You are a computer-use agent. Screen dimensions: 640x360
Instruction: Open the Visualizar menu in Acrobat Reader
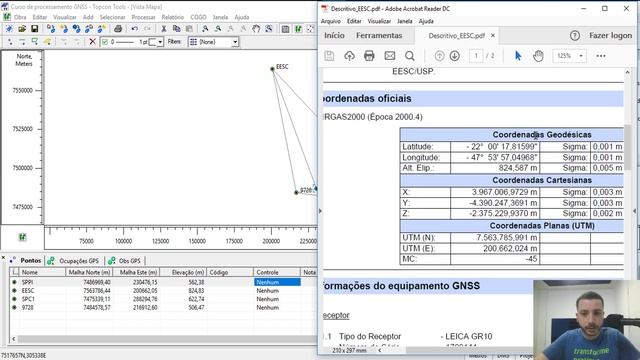379,21
